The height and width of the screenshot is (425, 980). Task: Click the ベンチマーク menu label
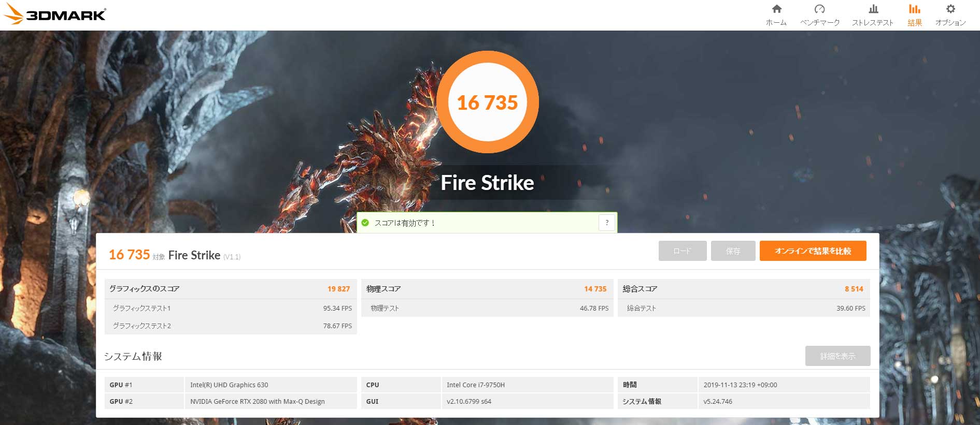pyautogui.click(x=820, y=23)
